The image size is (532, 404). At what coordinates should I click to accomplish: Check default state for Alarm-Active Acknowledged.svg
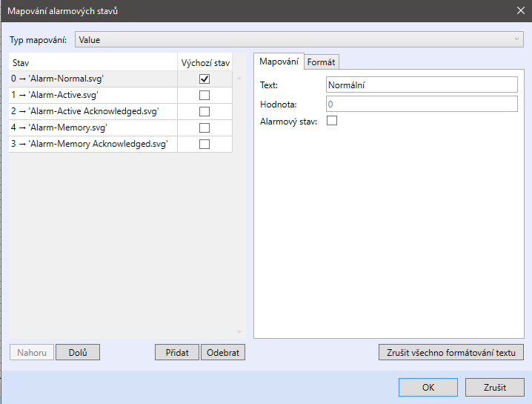205,111
